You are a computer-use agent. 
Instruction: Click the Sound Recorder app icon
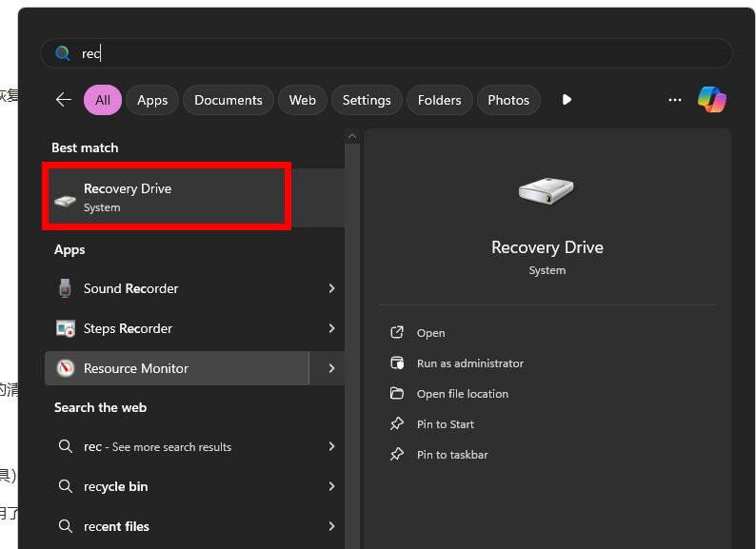click(65, 288)
